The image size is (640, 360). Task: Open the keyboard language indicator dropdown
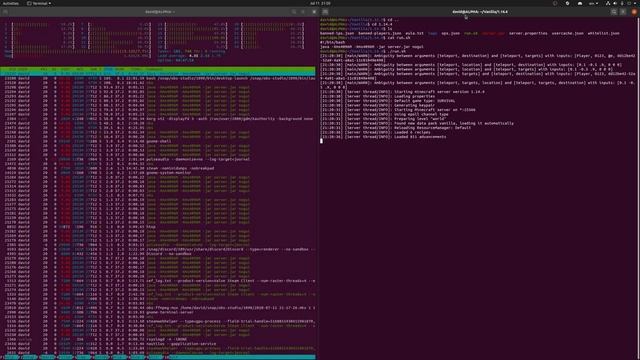pyautogui.click(x=593, y=3)
